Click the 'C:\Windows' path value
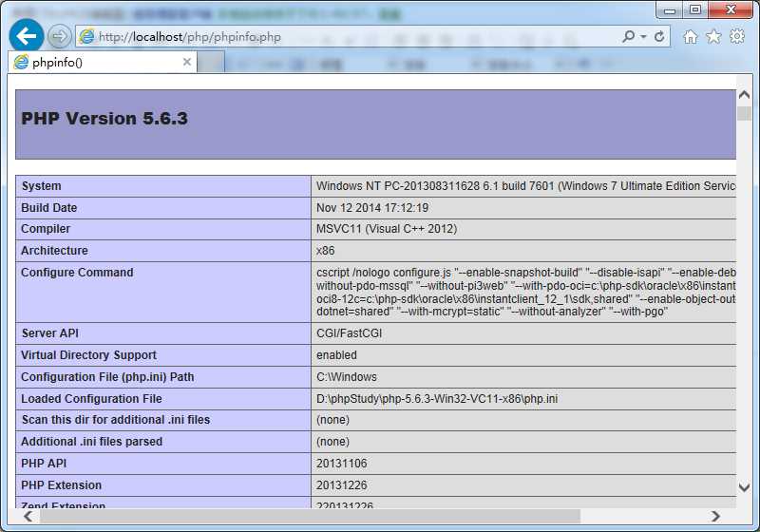This screenshot has height=532, width=760. 347,377
